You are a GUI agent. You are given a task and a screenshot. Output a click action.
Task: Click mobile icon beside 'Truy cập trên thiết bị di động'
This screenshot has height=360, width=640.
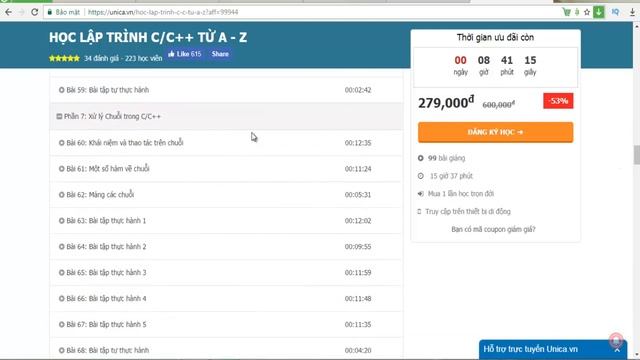point(419,211)
